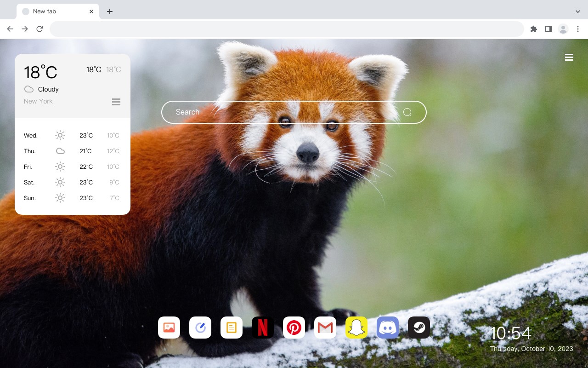
Task: Switch to the New tab tab
Action: click(55, 11)
